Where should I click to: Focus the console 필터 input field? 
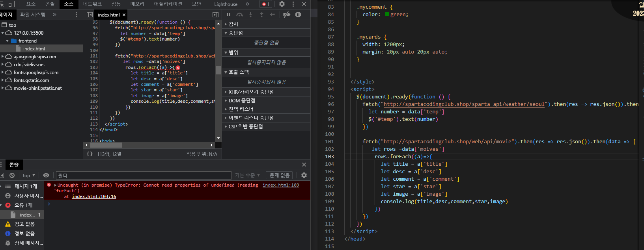(144, 175)
